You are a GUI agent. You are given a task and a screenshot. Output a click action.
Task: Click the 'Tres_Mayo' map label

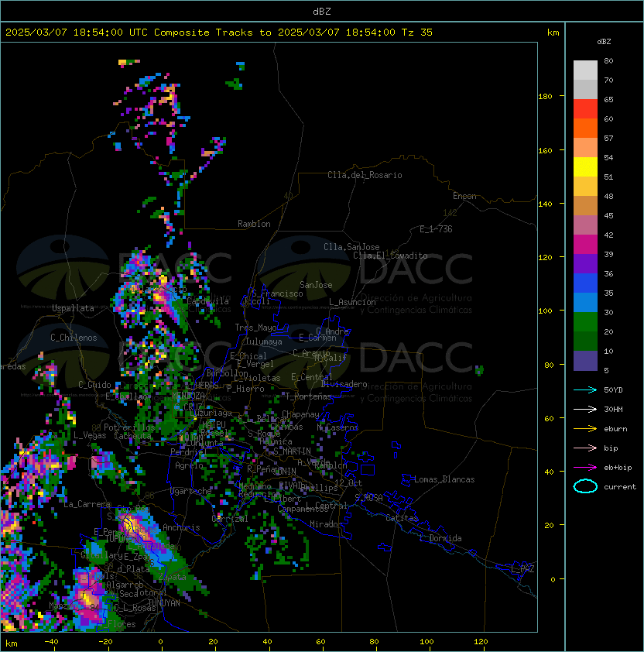pos(255,328)
